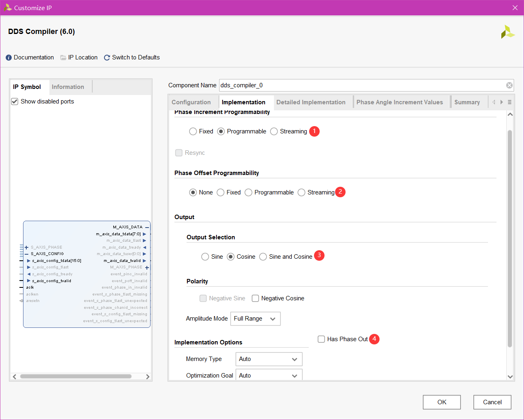Expand M_AXIS_PHASE port group
The image size is (524, 420).
[147, 268]
